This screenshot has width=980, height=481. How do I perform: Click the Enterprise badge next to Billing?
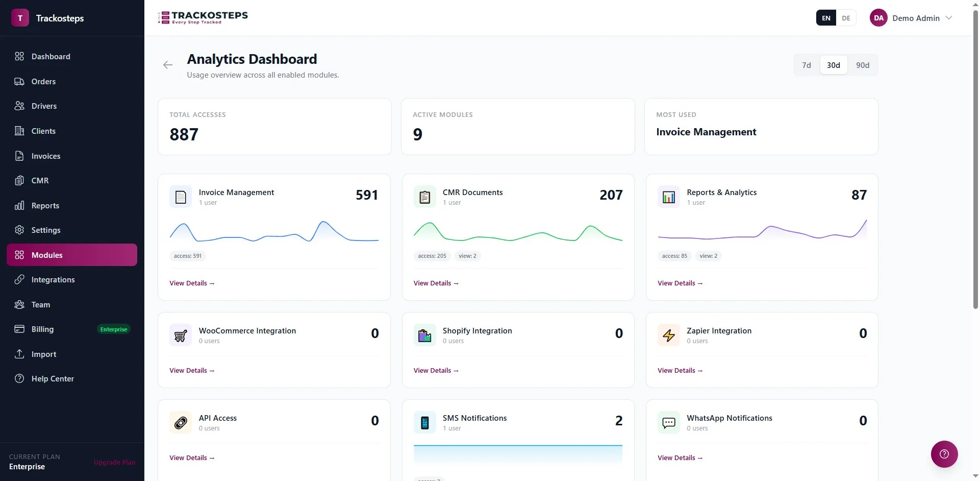click(114, 329)
